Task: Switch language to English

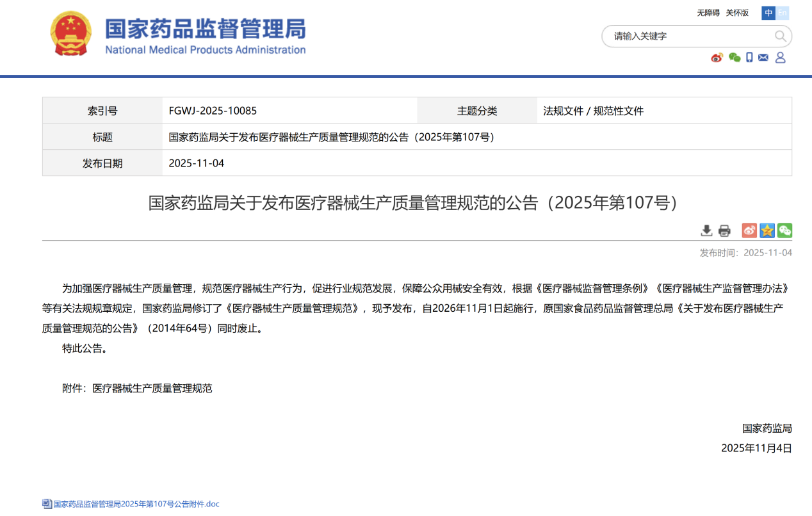Action: (x=782, y=13)
